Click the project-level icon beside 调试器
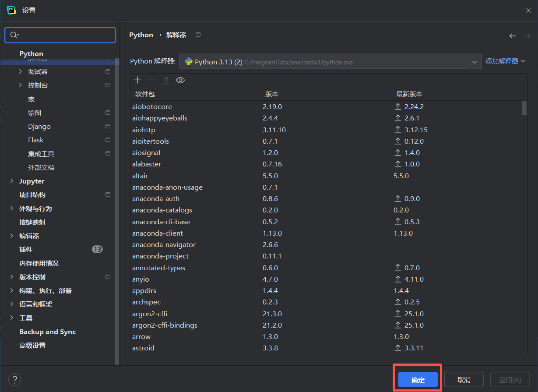 click(x=108, y=71)
